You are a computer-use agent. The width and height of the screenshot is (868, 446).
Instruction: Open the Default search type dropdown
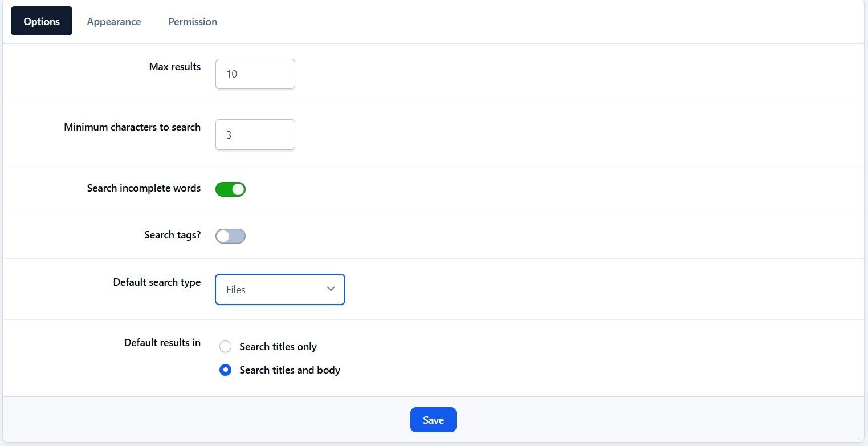[x=279, y=290]
